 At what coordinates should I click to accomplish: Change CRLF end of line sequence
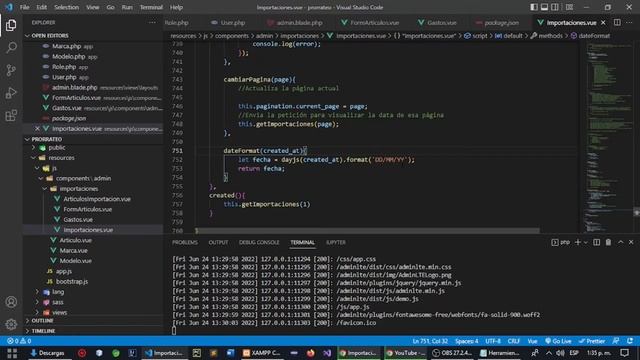(x=513, y=341)
